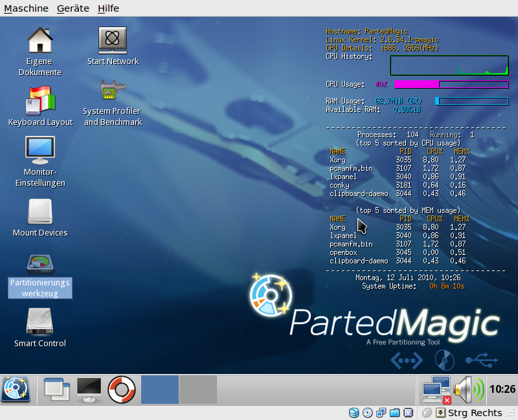Open the terminal monitor icon in panel
The image size is (518, 420).
89,389
